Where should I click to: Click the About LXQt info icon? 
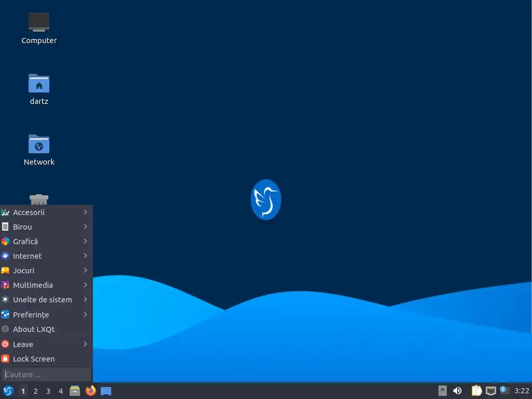click(5, 329)
